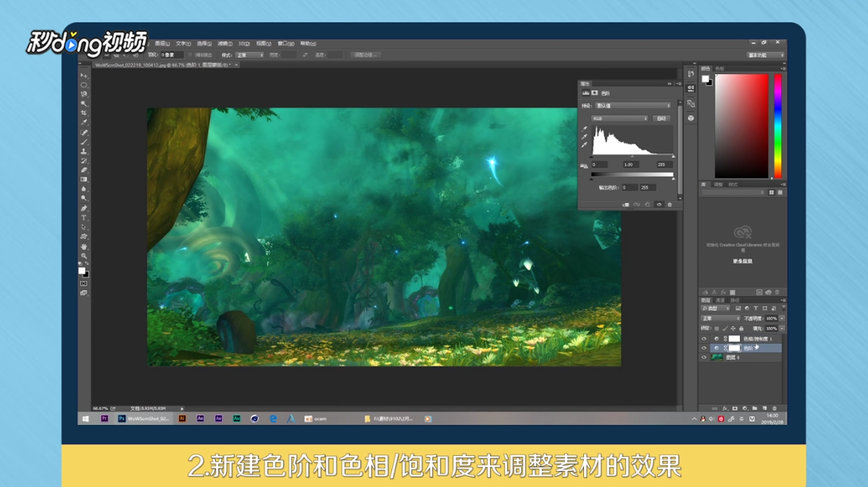Click the Refine Edge button
This screenshot has height=487, width=868.
365,55
